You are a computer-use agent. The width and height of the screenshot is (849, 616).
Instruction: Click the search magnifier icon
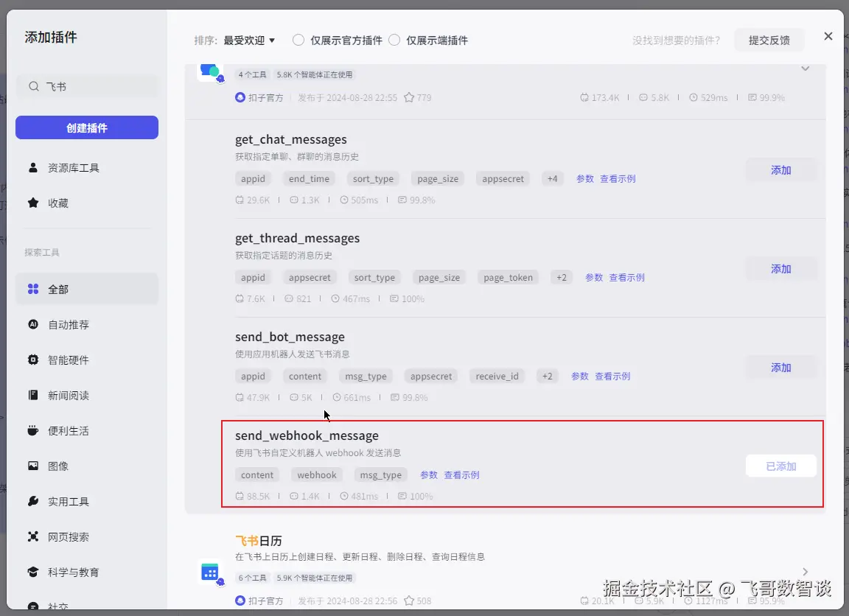tap(34, 87)
